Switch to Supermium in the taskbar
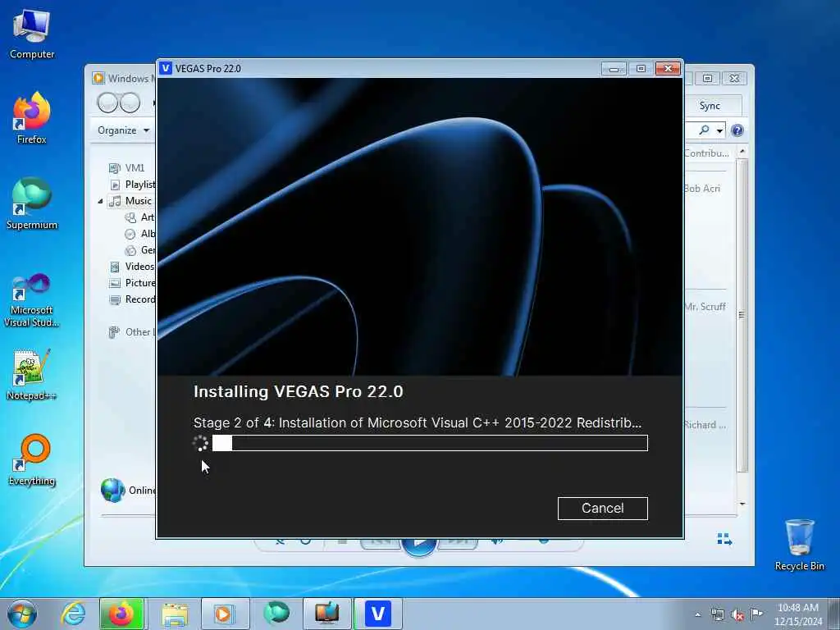Screen dimensions: 840x630 [276, 614]
